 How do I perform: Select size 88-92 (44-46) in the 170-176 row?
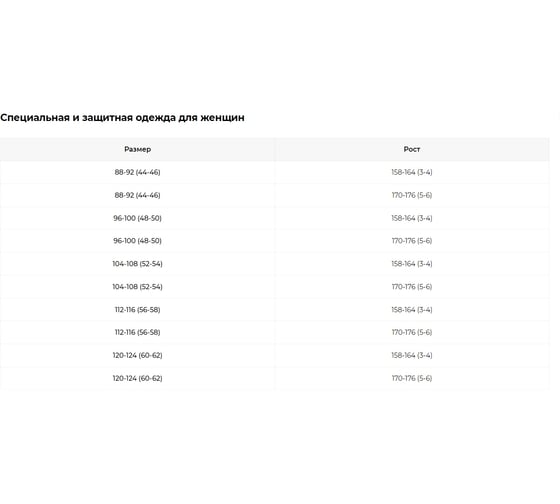tap(138, 195)
